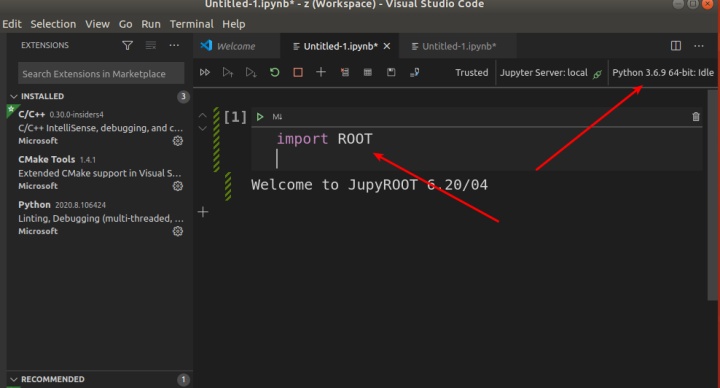Open the CMake Tools extension entry
The image size is (720, 388).
coord(99,173)
